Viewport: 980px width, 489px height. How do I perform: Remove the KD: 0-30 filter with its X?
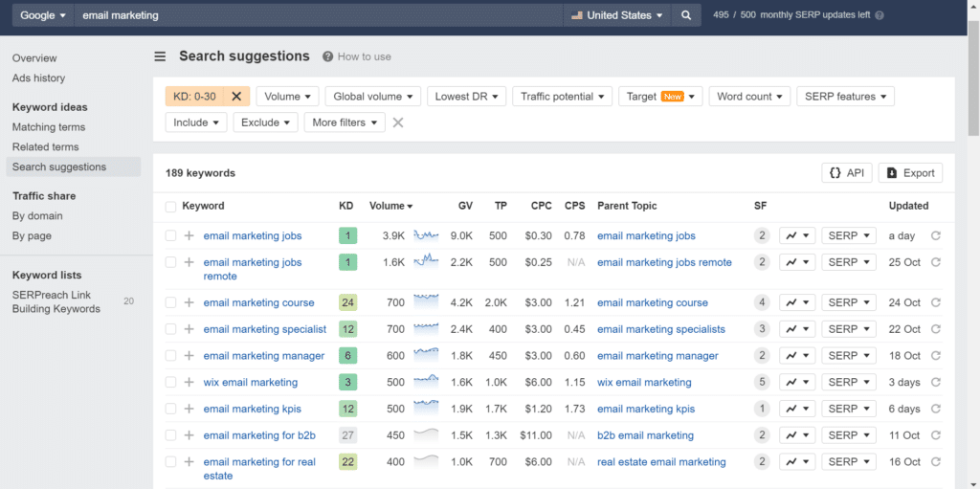pyautogui.click(x=236, y=97)
